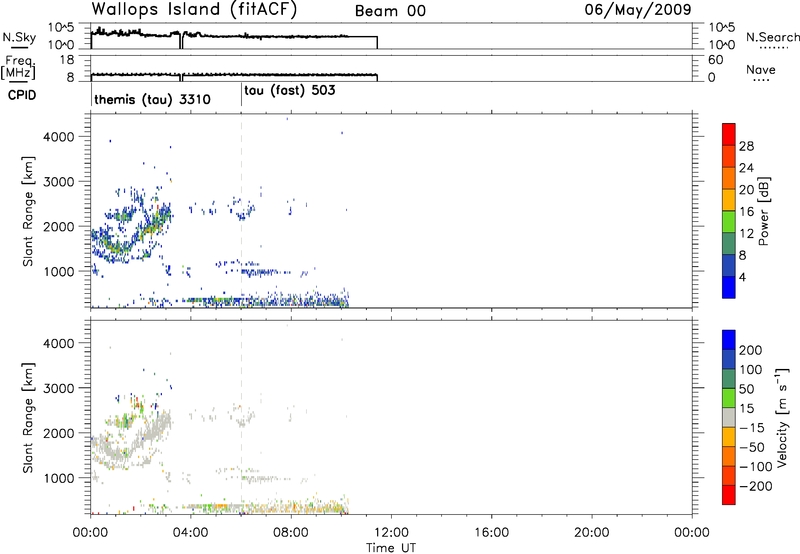This screenshot has height=554, width=800.
Task: Click 'themis (tau) 3310' CPID text
Action: (152, 99)
